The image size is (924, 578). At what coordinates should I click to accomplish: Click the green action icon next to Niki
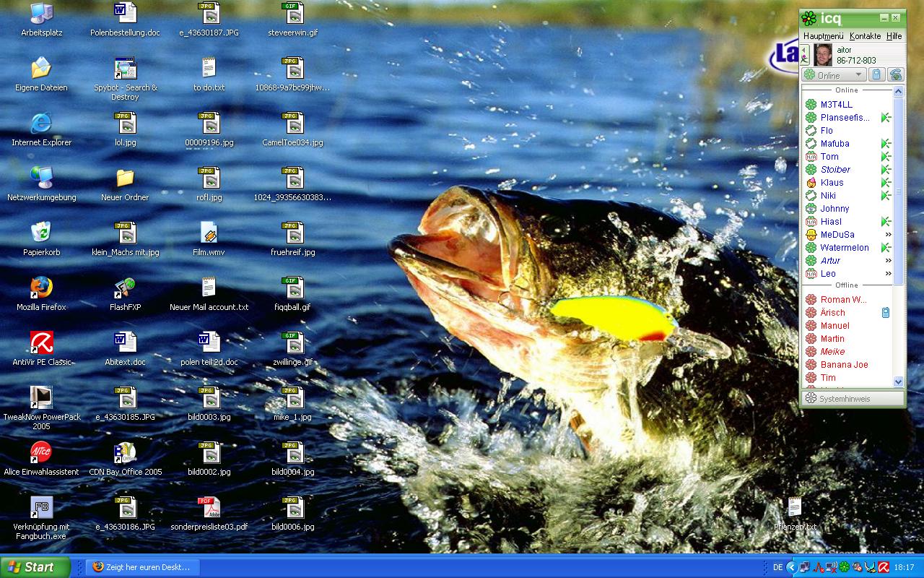(x=886, y=196)
